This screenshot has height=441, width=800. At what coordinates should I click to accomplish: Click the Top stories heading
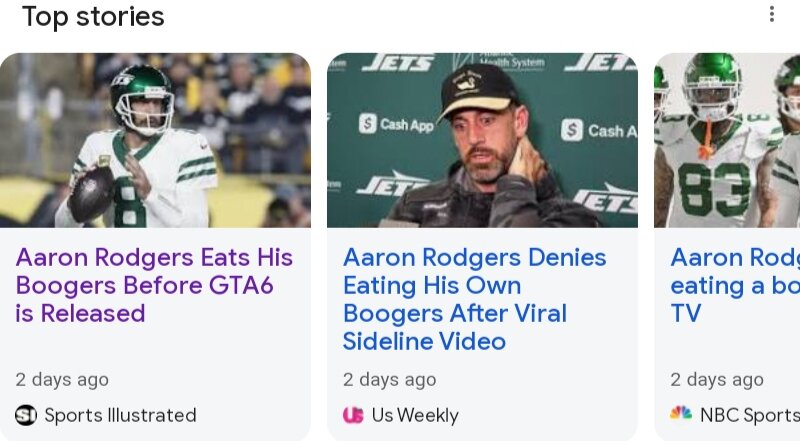tap(93, 17)
